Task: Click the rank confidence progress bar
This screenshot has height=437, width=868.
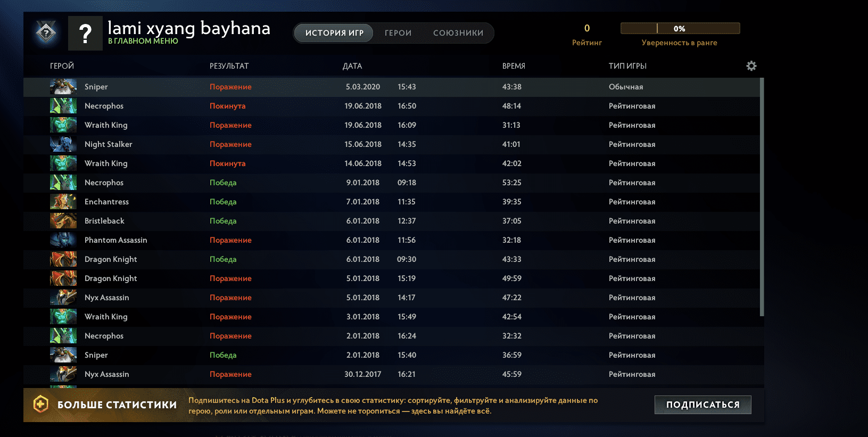Action: 680,29
